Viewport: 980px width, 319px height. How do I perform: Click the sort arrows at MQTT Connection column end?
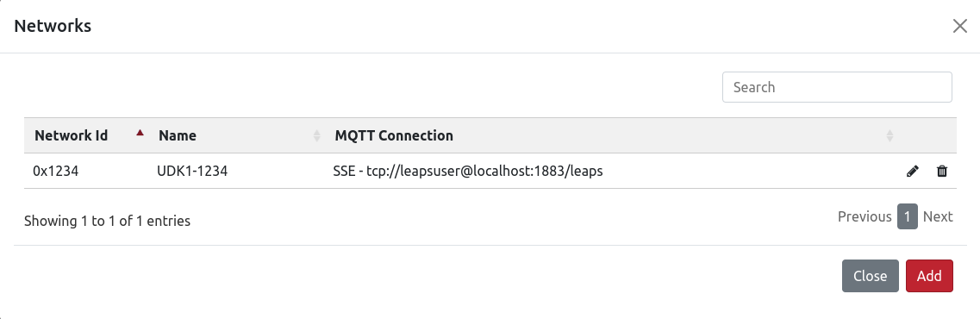889,135
